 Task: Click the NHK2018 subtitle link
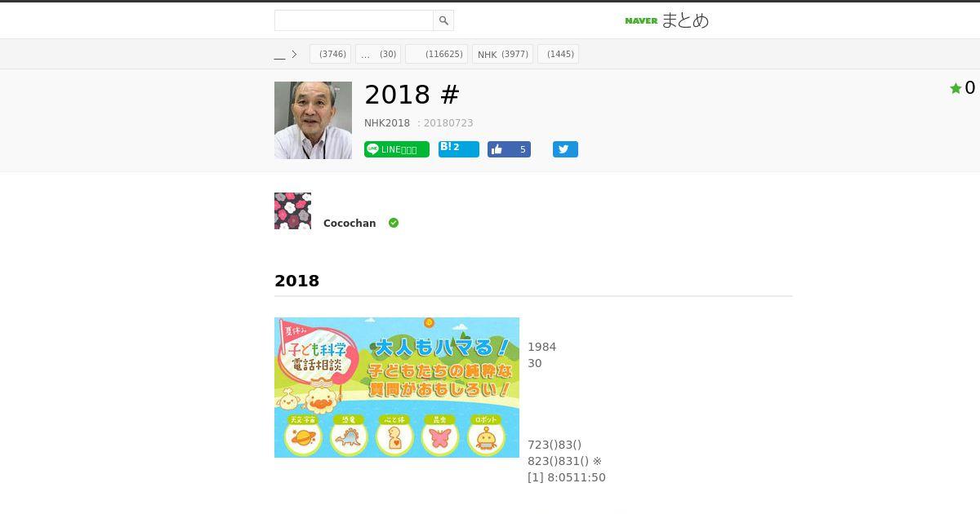coord(387,123)
